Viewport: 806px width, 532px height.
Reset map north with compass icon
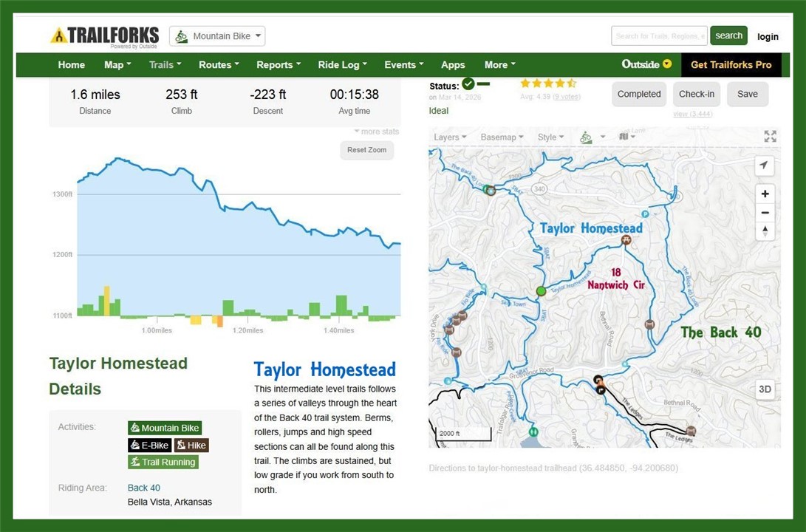pyautogui.click(x=765, y=231)
